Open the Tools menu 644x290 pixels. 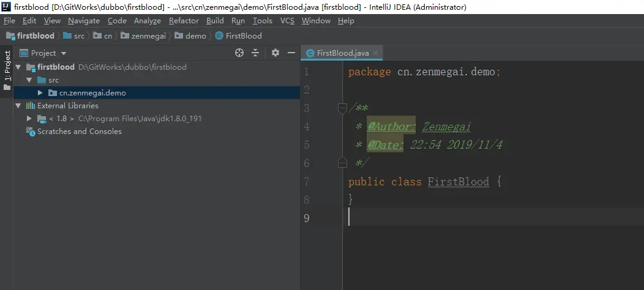(x=262, y=21)
